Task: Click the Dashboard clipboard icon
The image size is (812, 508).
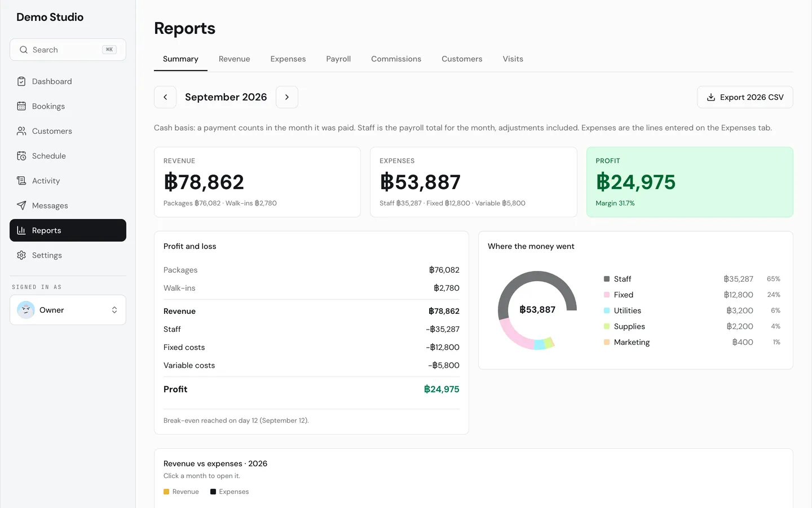Action: coord(21,81)
